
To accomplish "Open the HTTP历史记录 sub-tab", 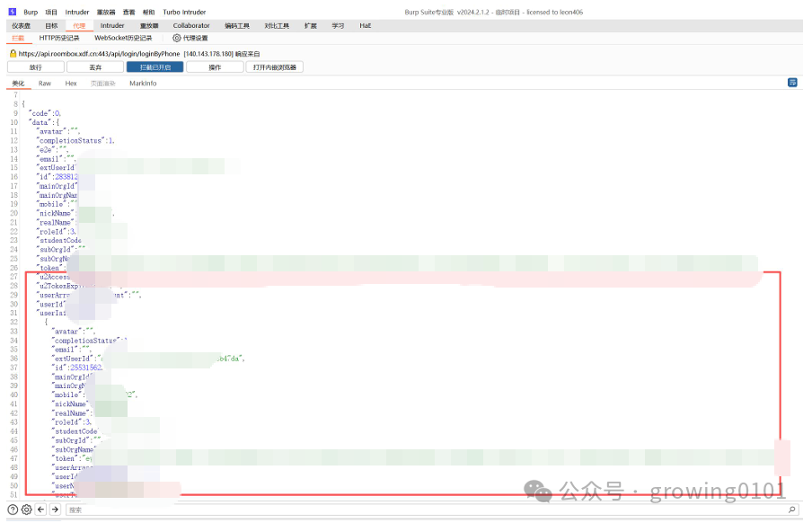I will [59, 38].
